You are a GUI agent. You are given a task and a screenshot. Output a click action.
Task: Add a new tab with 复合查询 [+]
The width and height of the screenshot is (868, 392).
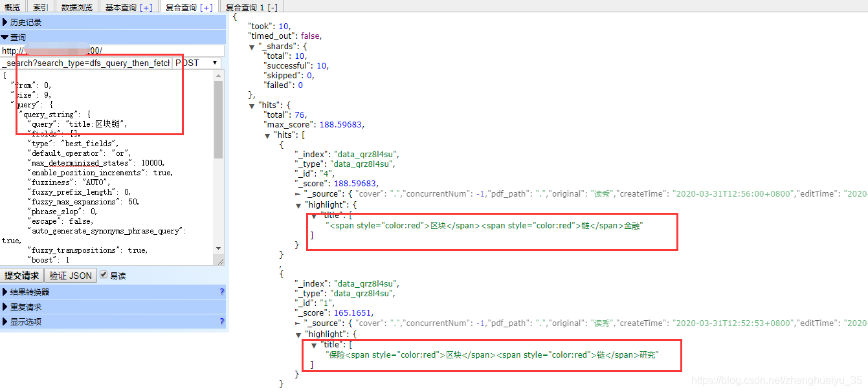click(206, 7)
